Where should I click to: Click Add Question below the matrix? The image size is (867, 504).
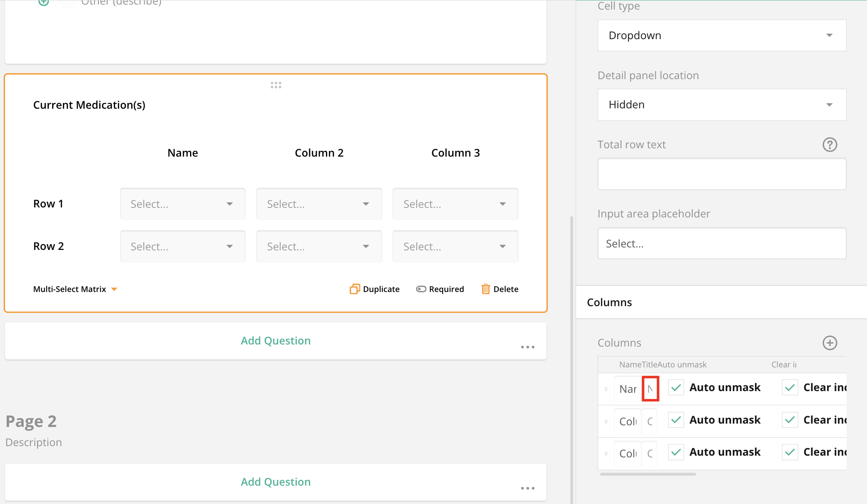275,340
